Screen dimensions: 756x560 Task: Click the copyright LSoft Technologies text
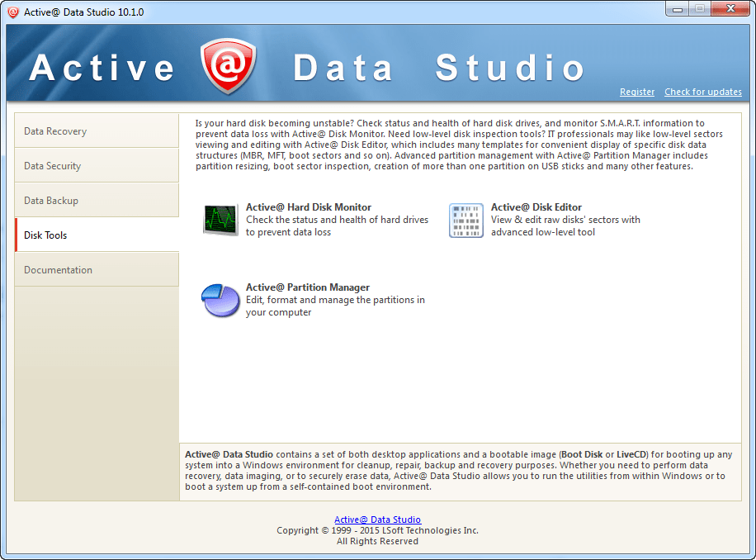pyautogui.click(x=377, y=530)
